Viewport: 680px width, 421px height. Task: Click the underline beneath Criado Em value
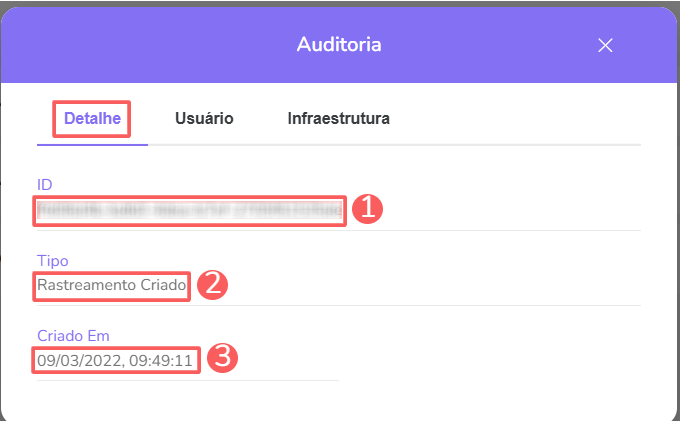pos(187,379)
